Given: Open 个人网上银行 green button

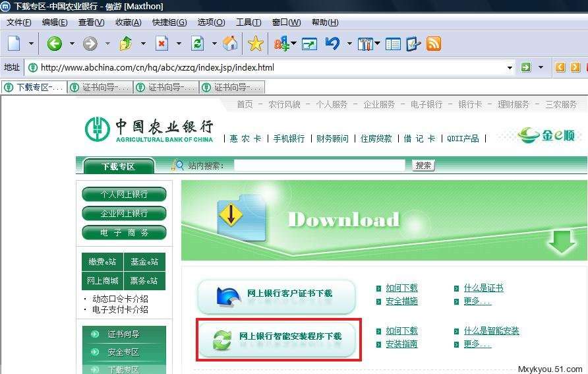Looking at the screenshot, I should click(124, 195).
